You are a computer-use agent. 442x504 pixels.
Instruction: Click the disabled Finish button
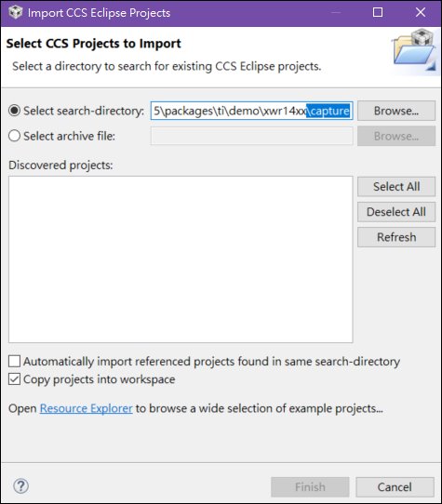click(310, 487)
